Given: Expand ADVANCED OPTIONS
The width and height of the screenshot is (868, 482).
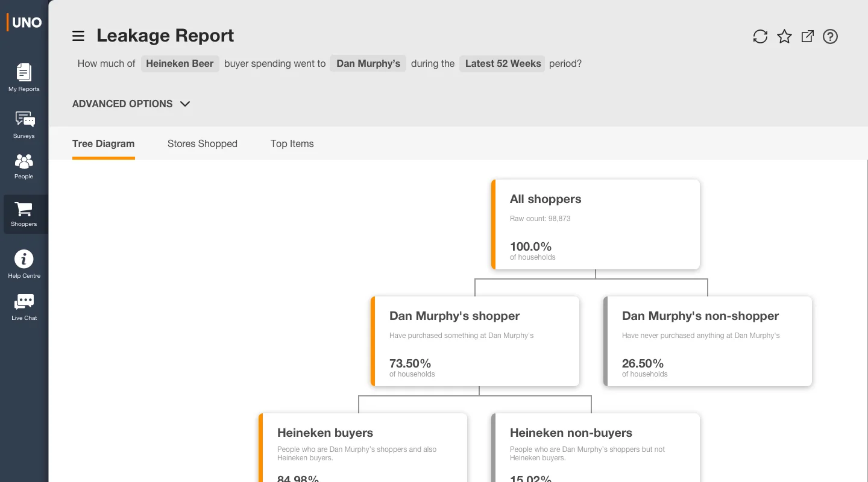Looking at the screenshot, I should tap(131, 104).
